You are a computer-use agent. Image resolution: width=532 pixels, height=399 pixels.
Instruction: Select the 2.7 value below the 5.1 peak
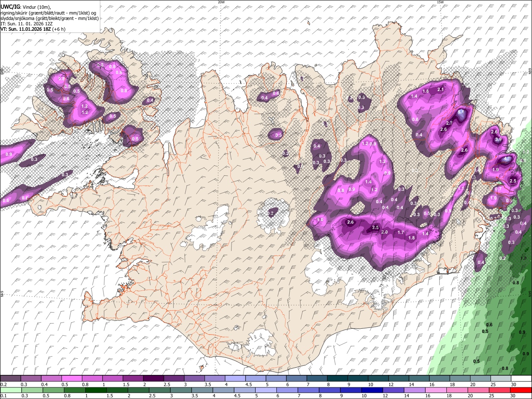pyautogui.click(x=449, y=123)
